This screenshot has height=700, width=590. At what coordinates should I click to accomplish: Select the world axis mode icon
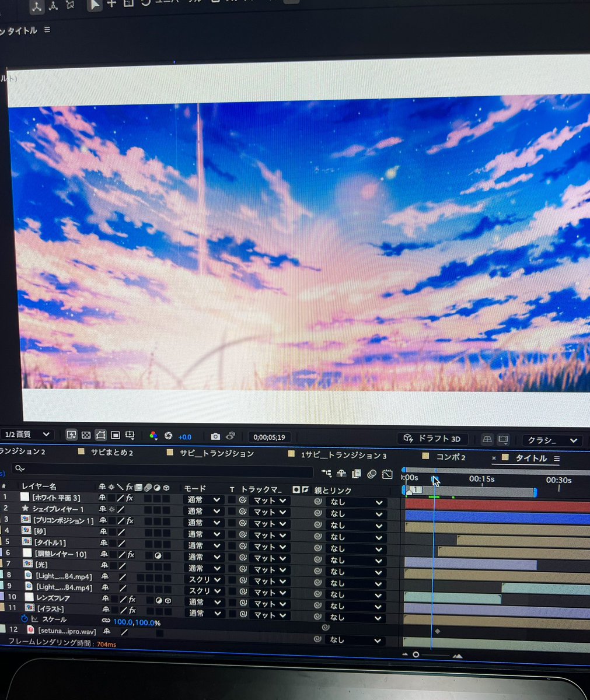[x=54, y=6]
